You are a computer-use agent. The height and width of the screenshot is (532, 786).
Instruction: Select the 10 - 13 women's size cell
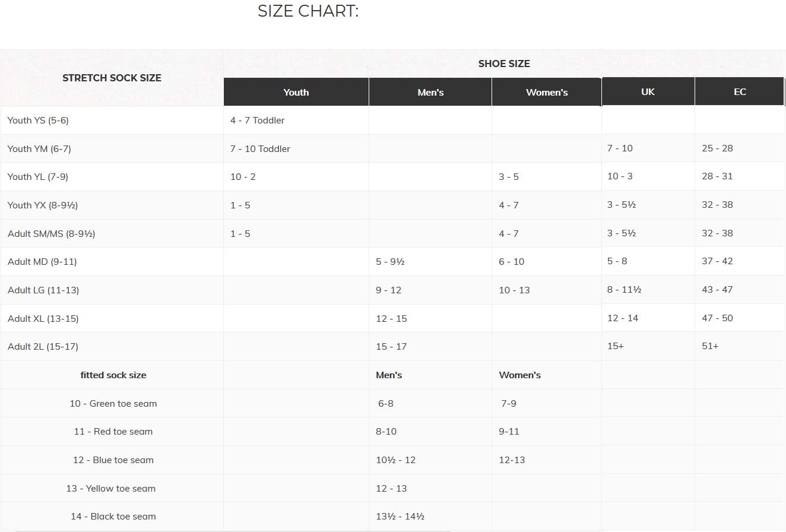coord(514,290)
